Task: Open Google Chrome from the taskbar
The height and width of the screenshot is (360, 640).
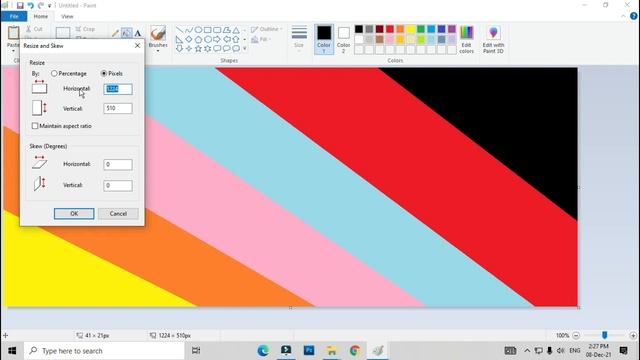Action: (x=355, y=351)
